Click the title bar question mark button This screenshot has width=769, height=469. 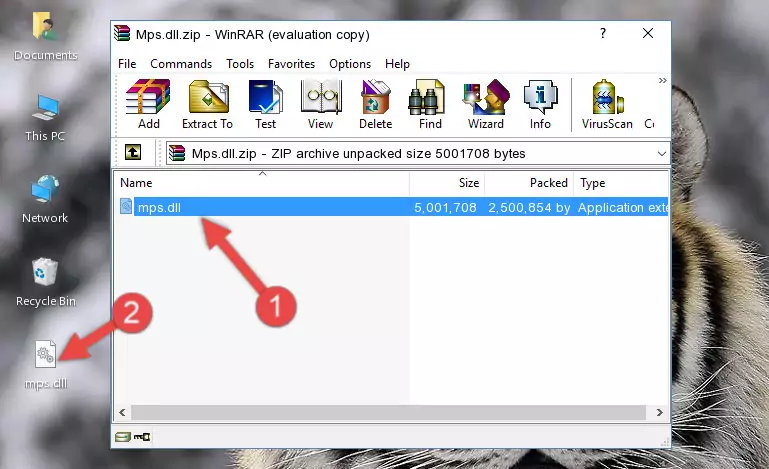click(603, 33)
